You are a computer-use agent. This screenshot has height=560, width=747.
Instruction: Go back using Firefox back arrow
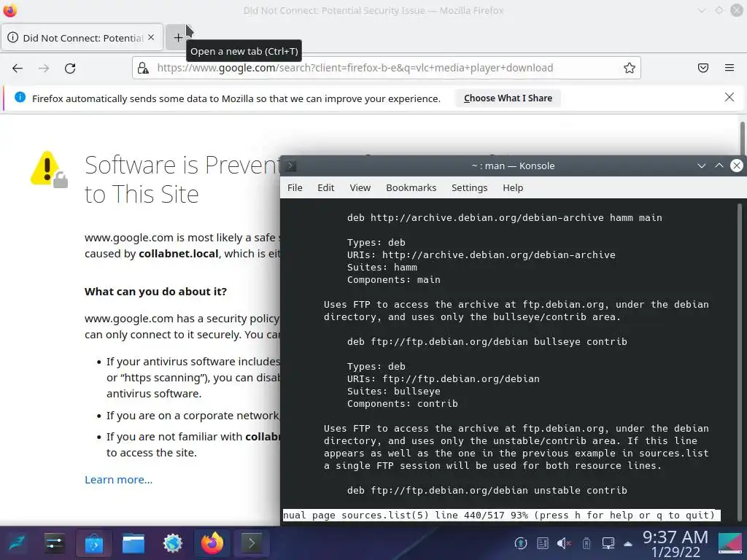[18, 68]
